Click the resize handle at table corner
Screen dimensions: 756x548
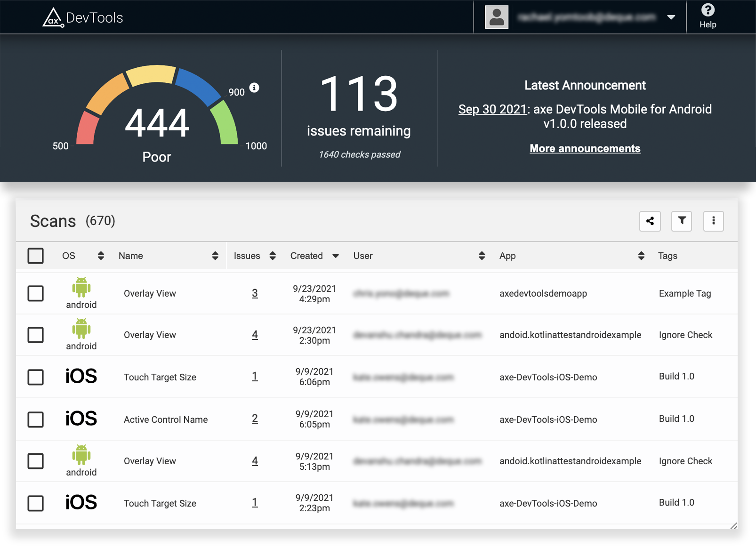tap(733, 525)
